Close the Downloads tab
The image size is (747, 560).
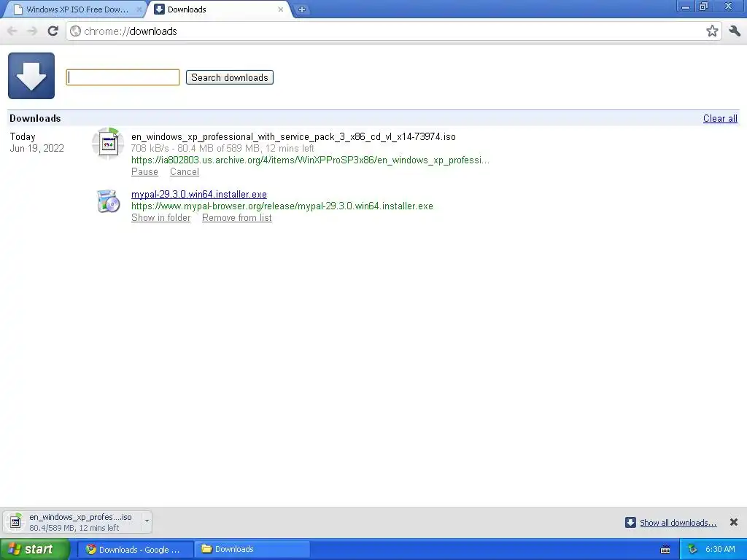click(x=281, y=9)
